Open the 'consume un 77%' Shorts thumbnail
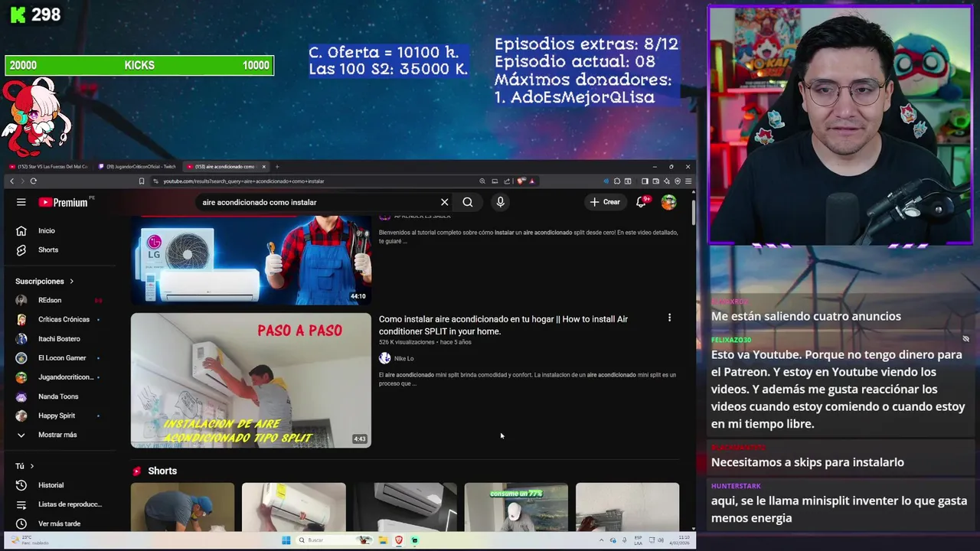This screenshot has width=980, height=551. pos(516,507)
